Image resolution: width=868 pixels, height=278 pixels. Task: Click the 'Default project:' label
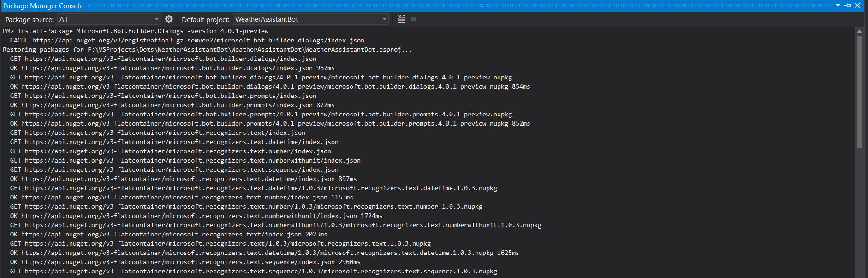coord(205,19)
